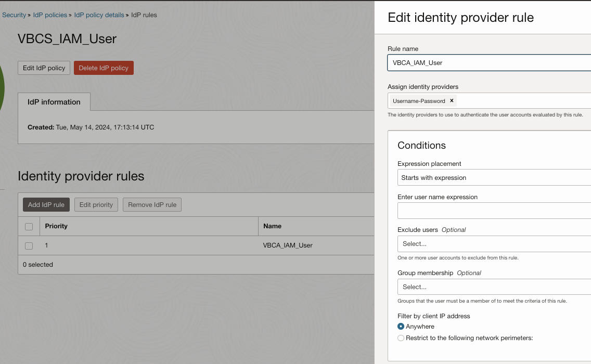Select the Anywhere radio option
The height and width of the screenshot is (364, 591).
pyautogui.click(x=401, y=327)
